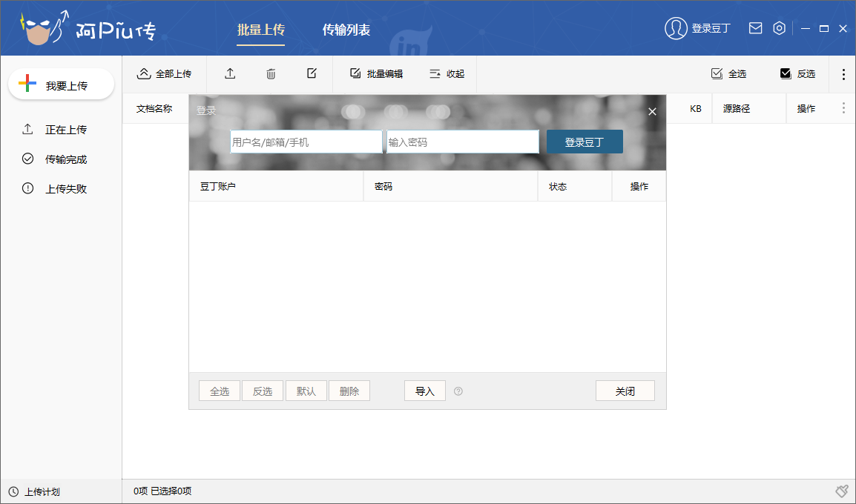Click the 文档名称 column header
The height and width of the screenshot is (504, 856).
point(154,108)
